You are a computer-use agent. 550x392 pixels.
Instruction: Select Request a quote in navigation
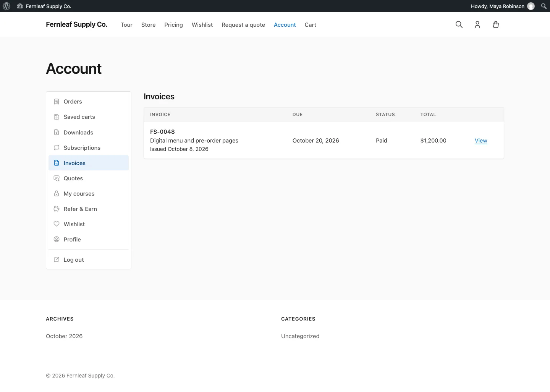coord(243,25)
